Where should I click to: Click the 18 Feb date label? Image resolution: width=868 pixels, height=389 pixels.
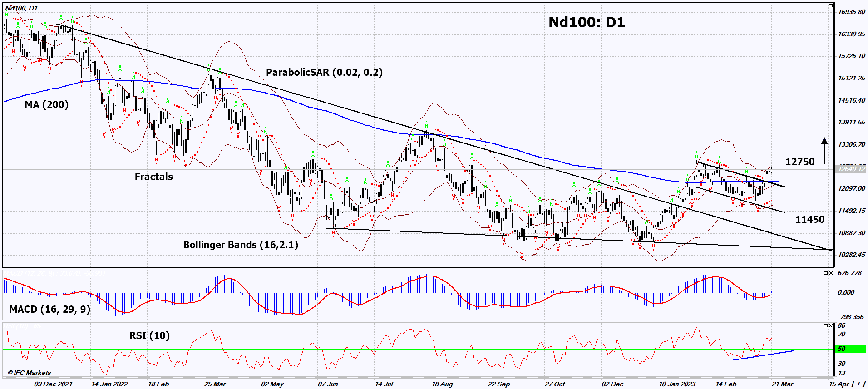point(158,384)
